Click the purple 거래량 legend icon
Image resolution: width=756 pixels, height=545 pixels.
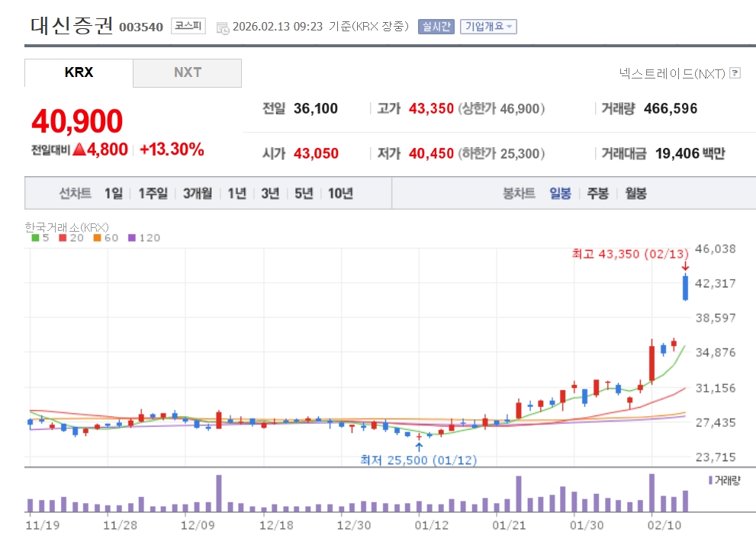tap(711, 480)
